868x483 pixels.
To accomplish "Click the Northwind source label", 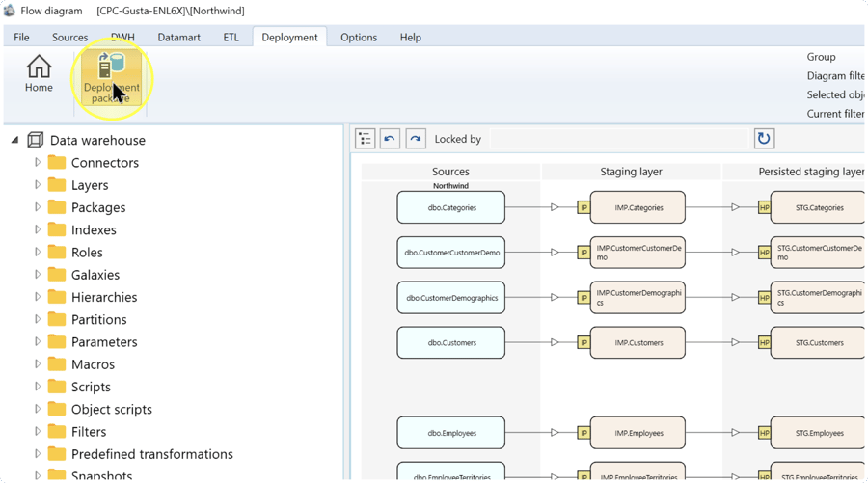I will pyautogui.click(x=450, y=186).
